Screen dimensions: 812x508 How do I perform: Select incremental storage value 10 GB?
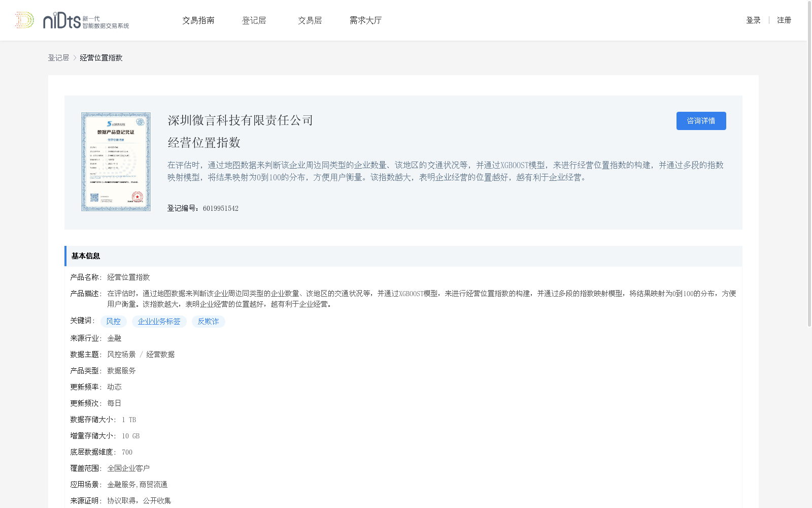point(130,436)
